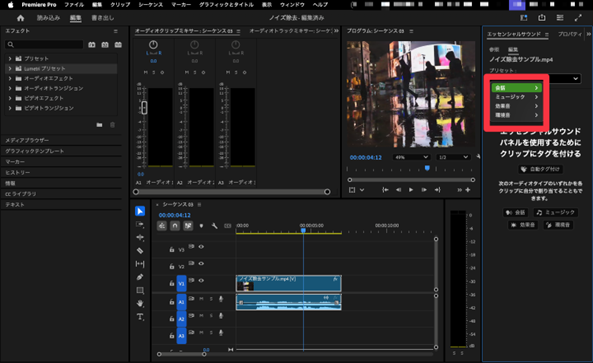This screenshot has width=593, height=363.
Task: Click the timeline captions track icon
Action: click(x=227, y=226)
